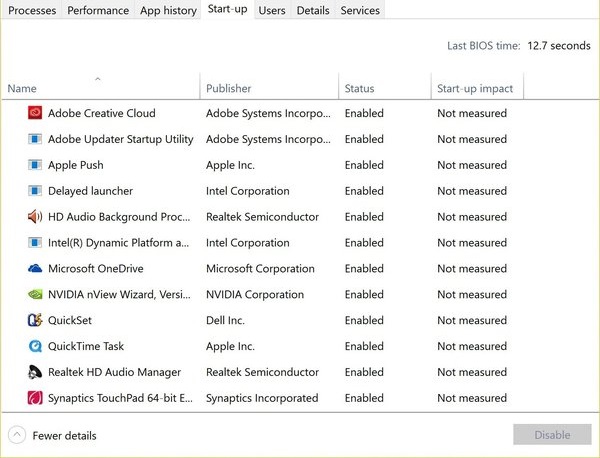Image resolution: width=600 pixels, height=458 pixels.
Task: Click the QuickTime Task icon
Action: pyautogui.click(x=35, y=346)
